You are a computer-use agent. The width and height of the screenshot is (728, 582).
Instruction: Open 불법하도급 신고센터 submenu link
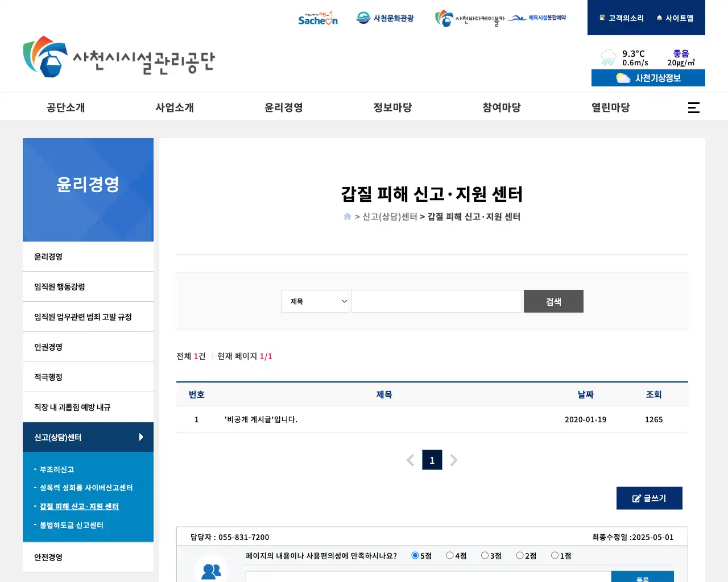coord(72,525)
